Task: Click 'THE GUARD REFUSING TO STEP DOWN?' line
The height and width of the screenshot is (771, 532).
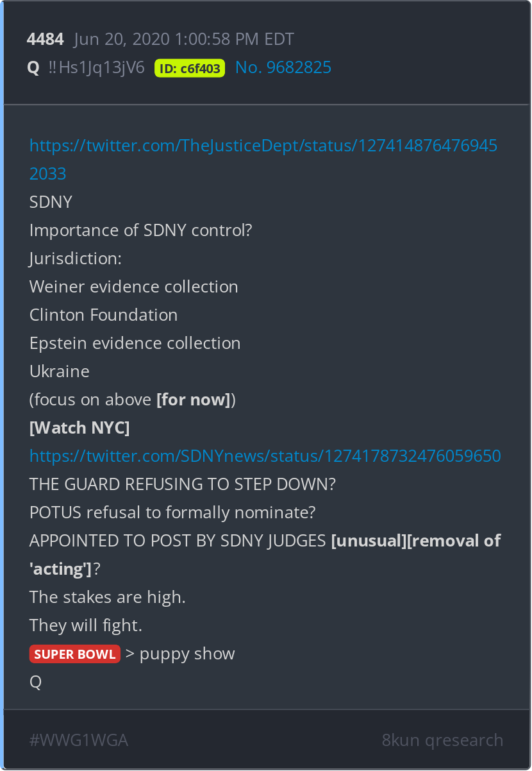Action: point(183,484)
